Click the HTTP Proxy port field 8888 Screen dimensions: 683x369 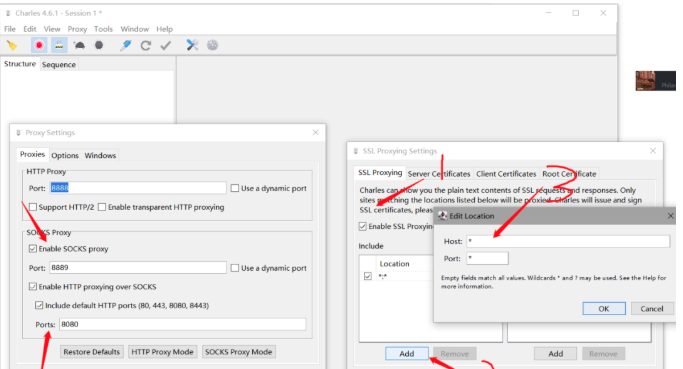point(138,188)
